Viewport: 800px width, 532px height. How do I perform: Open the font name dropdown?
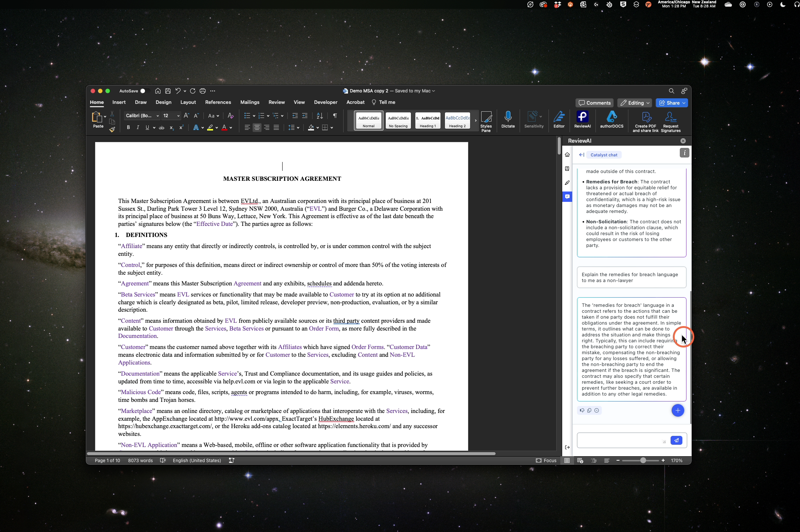[x=158, y=116]
